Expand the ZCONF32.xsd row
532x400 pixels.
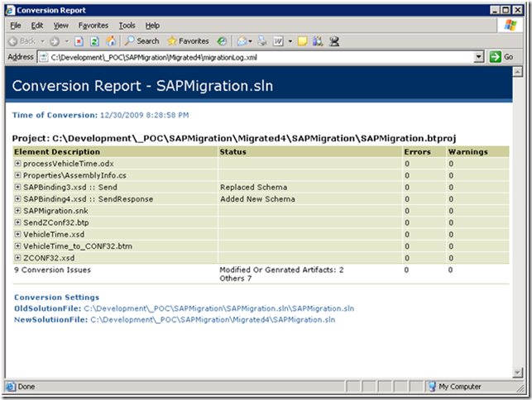coord(17,258)
